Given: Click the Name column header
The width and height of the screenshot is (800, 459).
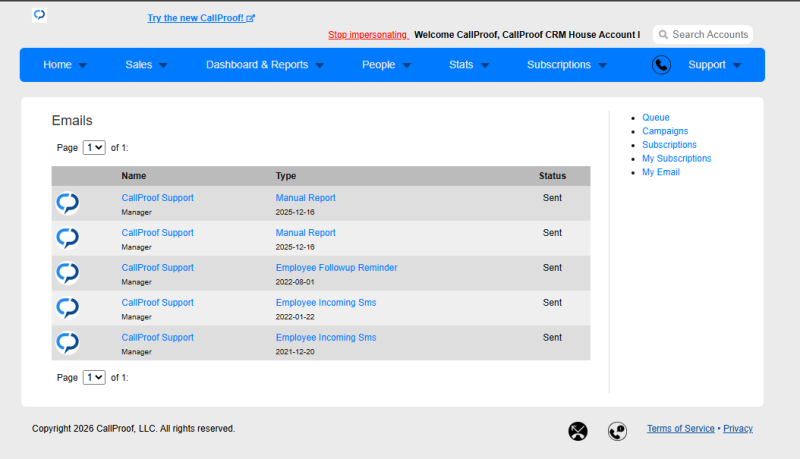Looking at the screenshot, I should coord(134,176).
